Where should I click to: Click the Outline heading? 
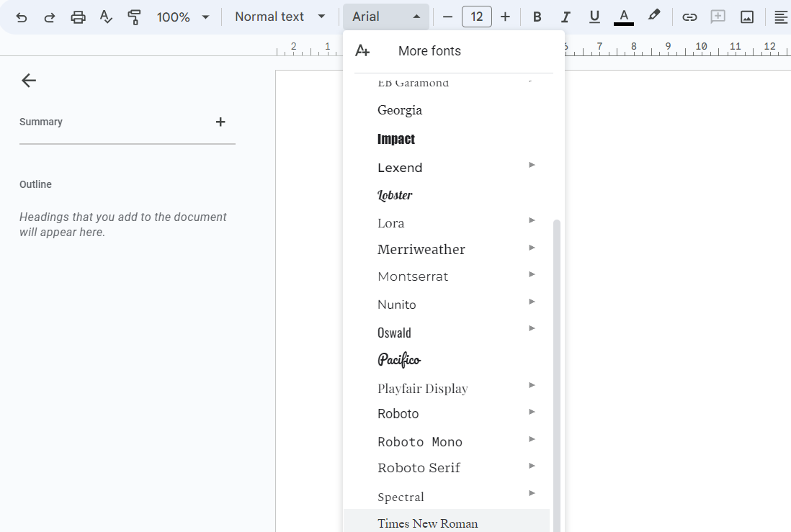(x=35, y=184)
